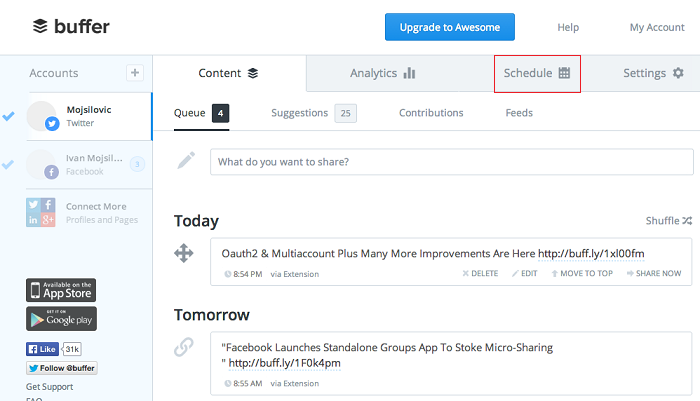This screenshot has height=401, width=700.
Task: Open the App Store download badge
Action: pos(61,290)
